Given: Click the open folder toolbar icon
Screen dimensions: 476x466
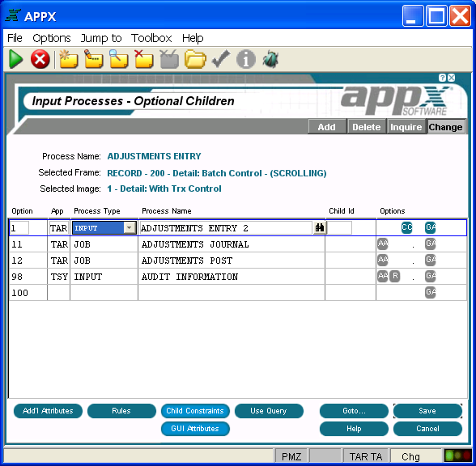Looking at the screenshot, I should tap(195, 59).
